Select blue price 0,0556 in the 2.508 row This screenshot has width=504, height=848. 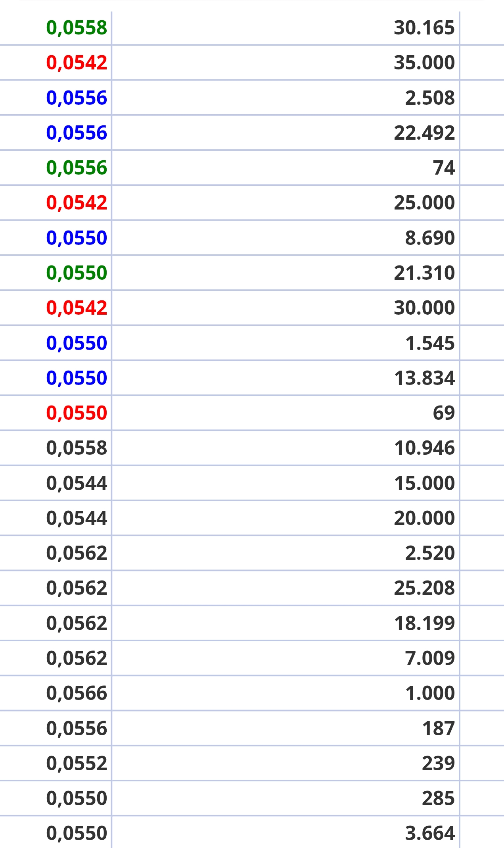click(77, 98)
